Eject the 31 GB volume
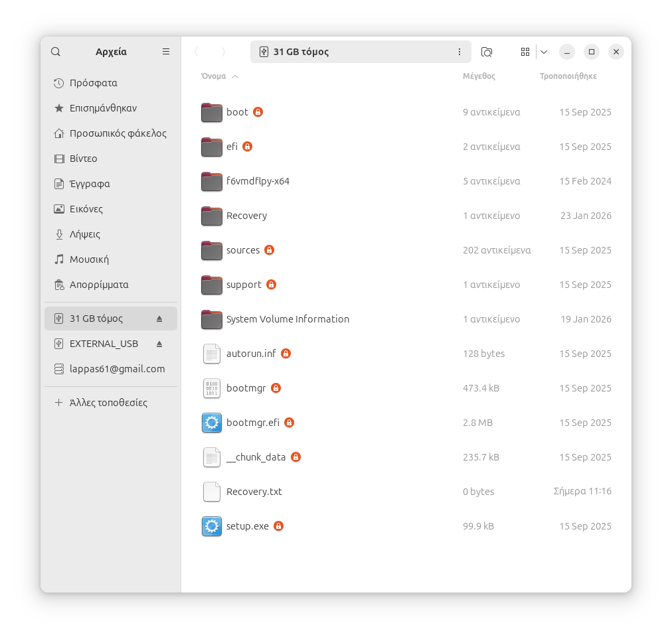The image size is (672, 637). click(x=159, y=318)
